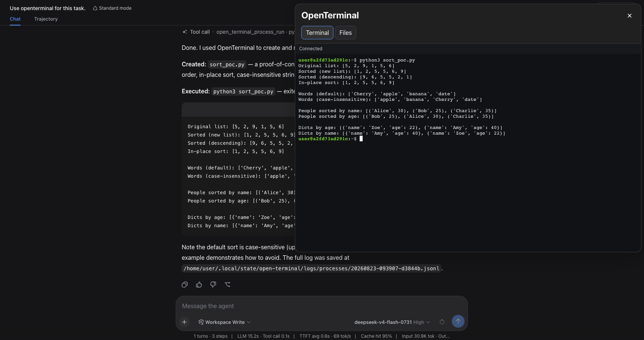The image size is (644, 340).
Task: Click the task title 'Use openterminal for this task.'
Action: pyautogui.click(x=48, y=8)
